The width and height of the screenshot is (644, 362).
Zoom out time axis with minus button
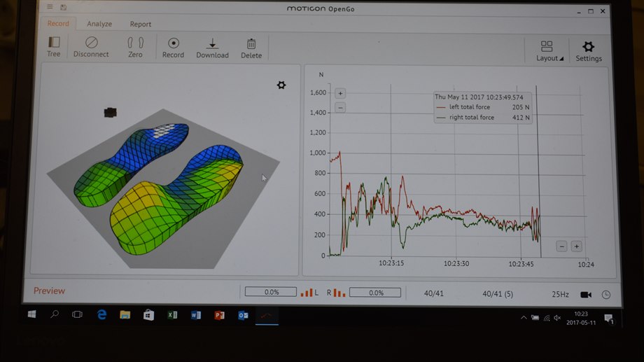coord(561,246)
